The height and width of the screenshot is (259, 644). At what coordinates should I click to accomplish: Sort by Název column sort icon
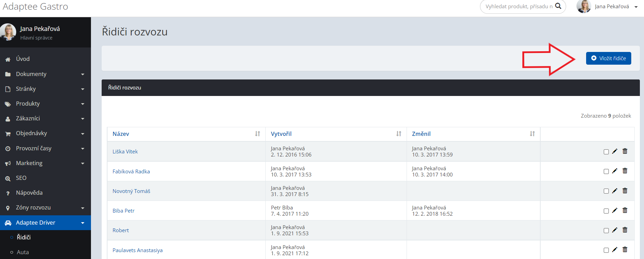(x=257, y=134)
